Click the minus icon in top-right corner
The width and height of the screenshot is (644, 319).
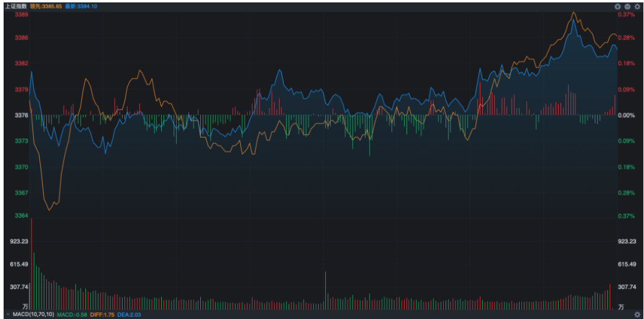click(627, 6)
